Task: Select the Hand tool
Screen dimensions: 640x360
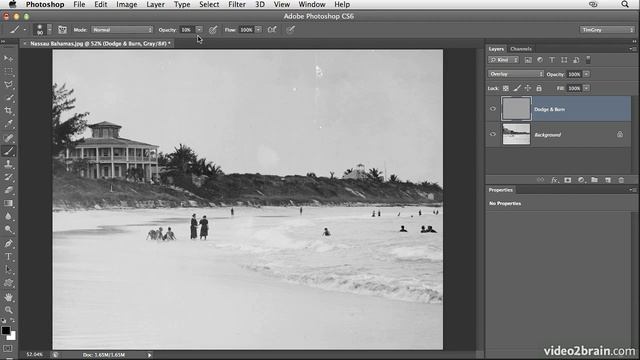Action: (x=8, y=297)
